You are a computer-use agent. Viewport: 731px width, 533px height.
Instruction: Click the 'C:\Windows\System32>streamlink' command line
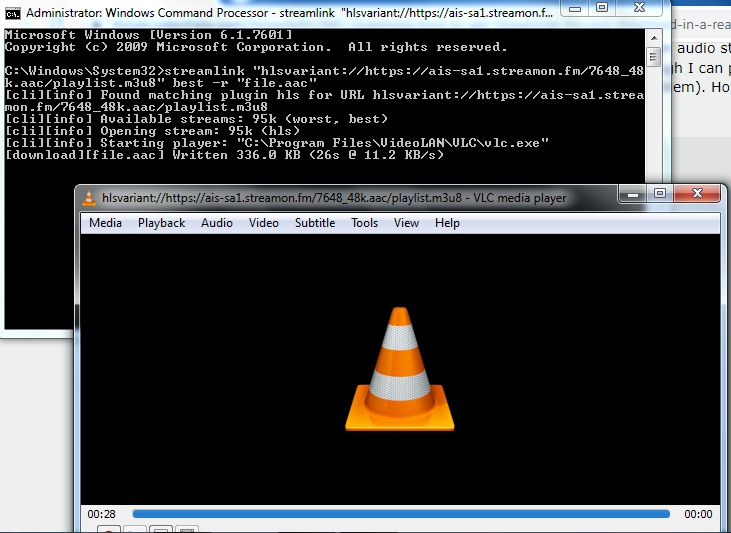[324, 77]
